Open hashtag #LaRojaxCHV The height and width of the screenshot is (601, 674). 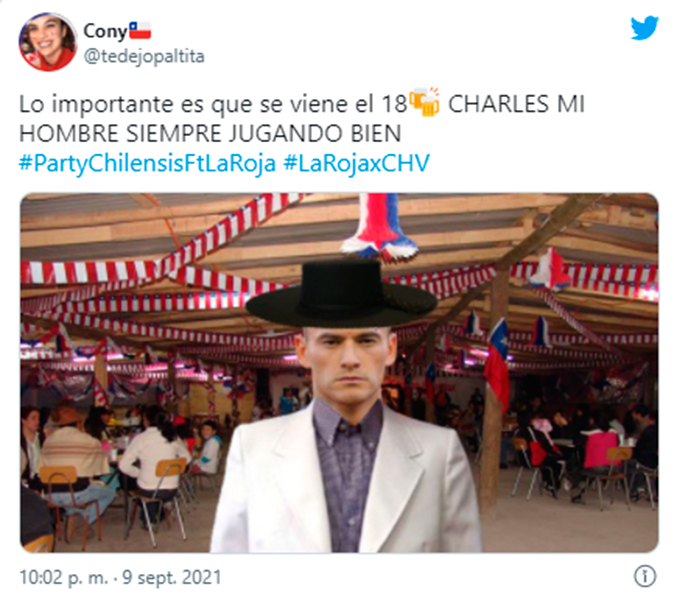(356, 163)
